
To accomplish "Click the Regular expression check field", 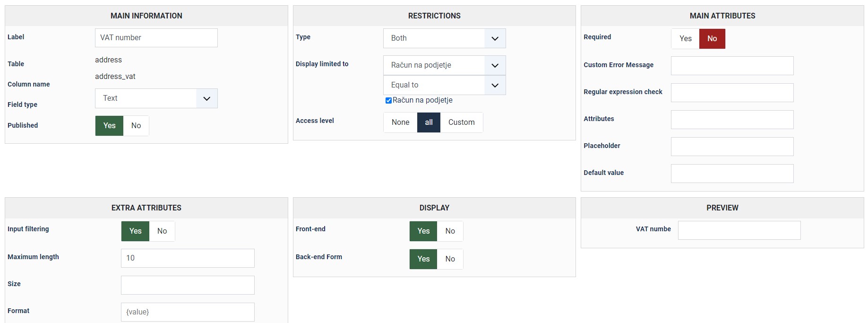I will [x=732, y=93].
